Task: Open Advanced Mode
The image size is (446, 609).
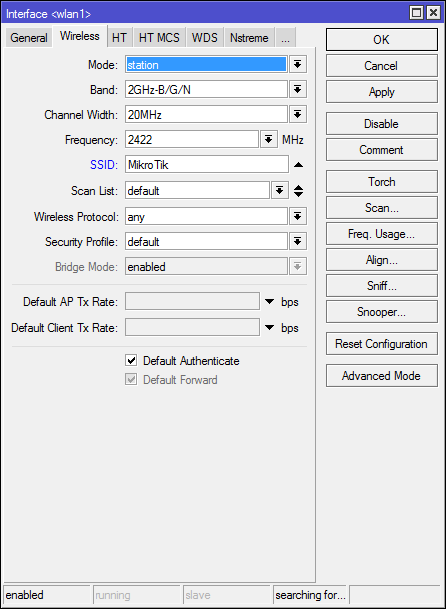Action: click(x=382, y=376)
